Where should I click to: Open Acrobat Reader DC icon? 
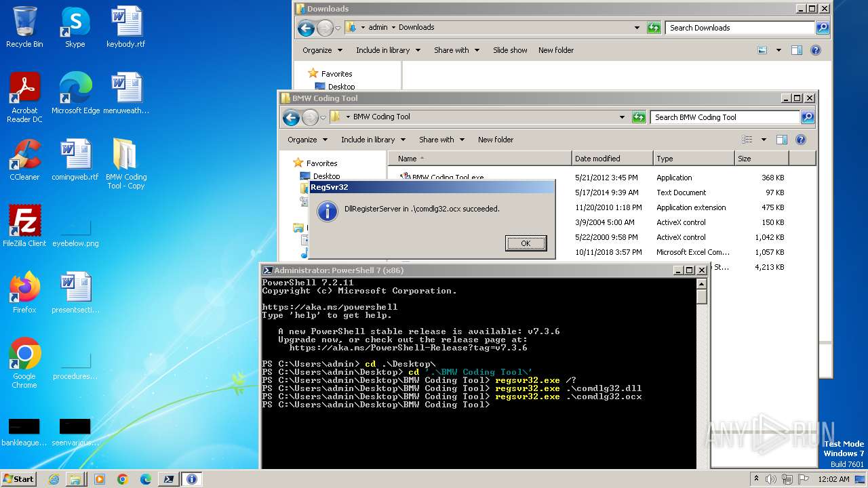tap(24, 98)
